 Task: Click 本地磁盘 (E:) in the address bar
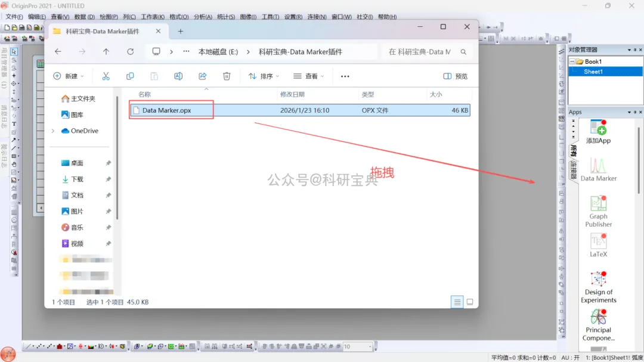click(x=218, y=52)
